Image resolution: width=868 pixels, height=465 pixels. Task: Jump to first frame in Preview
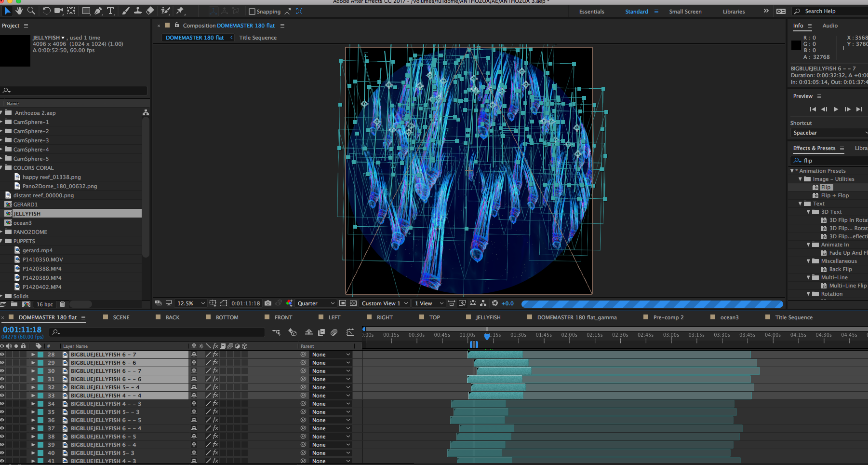813,109
